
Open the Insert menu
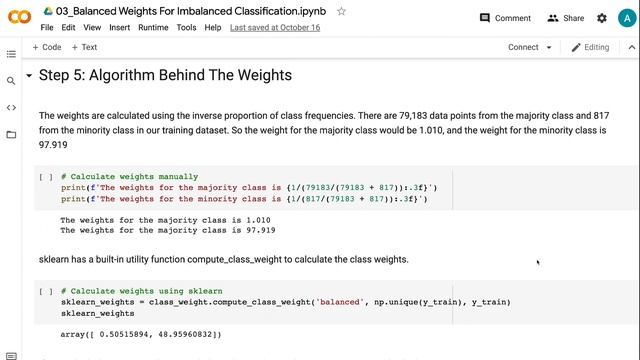click(120, 27)
